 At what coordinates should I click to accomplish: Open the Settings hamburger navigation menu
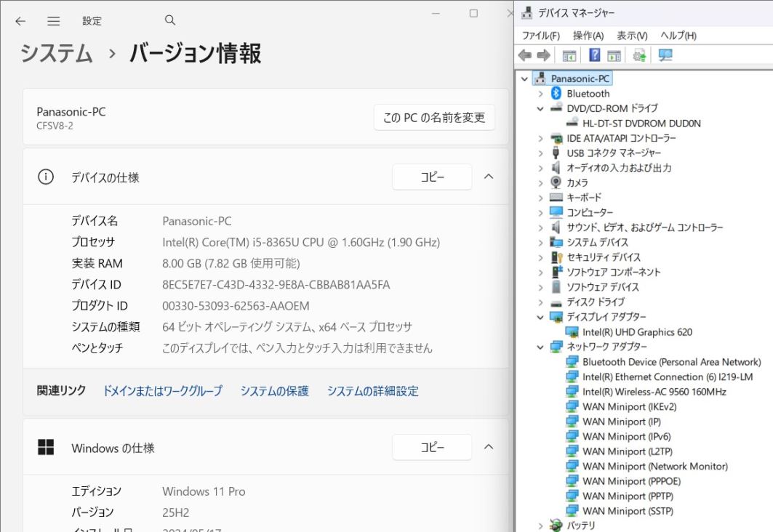pos(54,21)
